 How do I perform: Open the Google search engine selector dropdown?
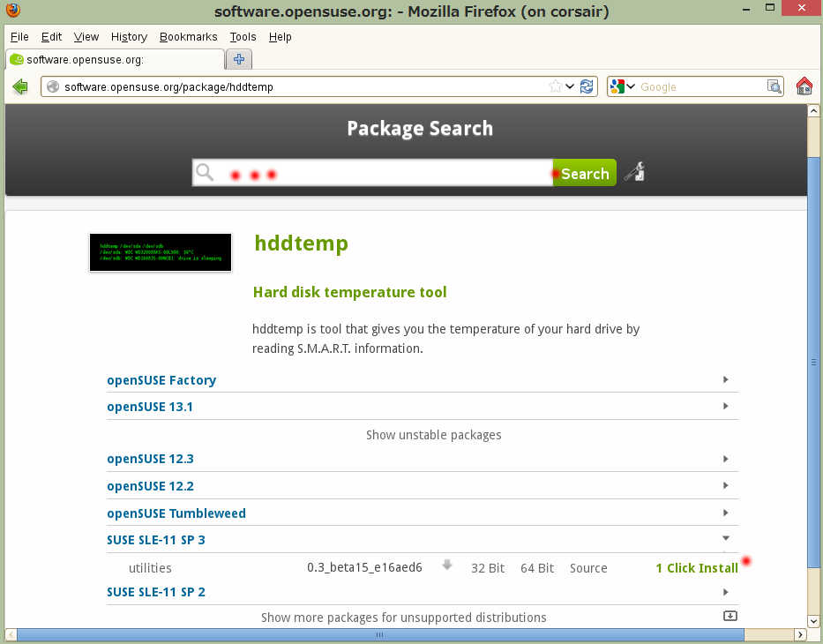coord(624,86)
